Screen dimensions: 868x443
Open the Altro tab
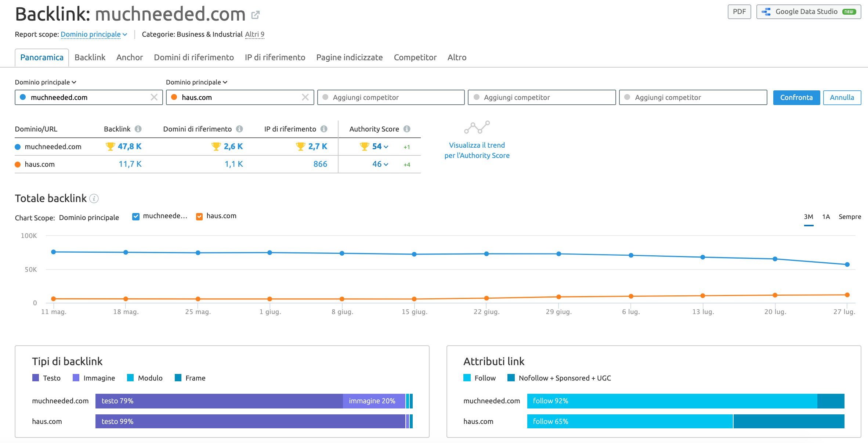coord(457,58)
